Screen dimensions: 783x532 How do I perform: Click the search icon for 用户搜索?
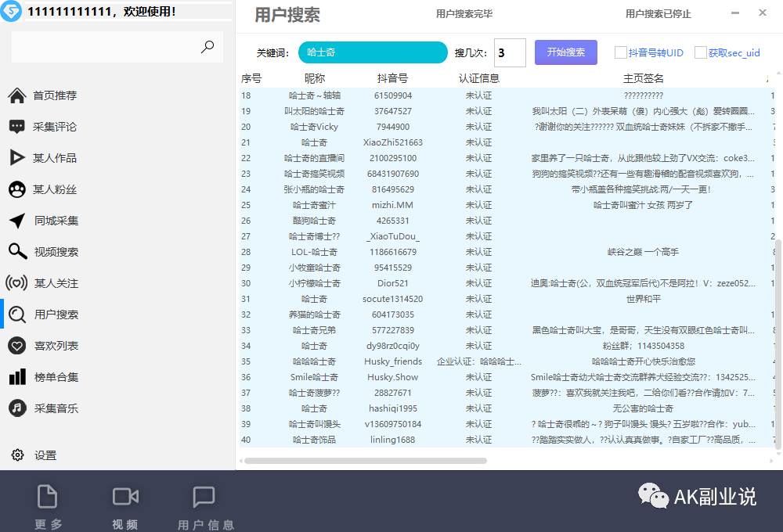pyautogui.click(x=17, y=315)
